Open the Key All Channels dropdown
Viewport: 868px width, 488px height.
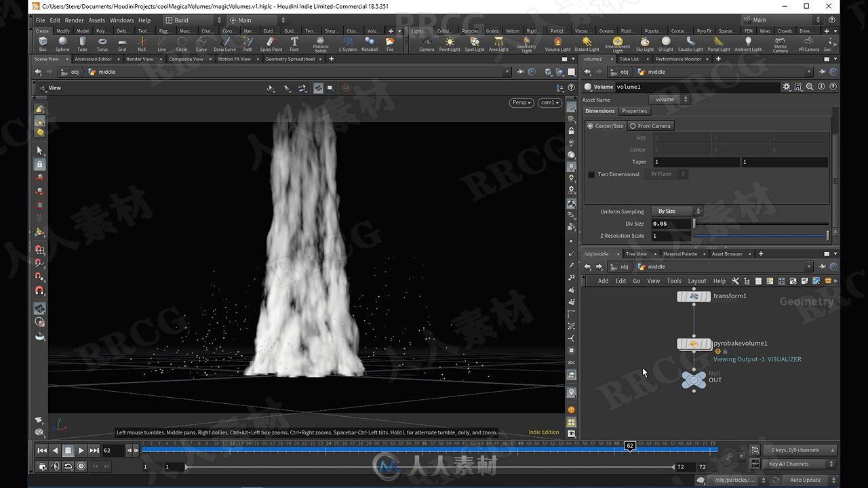[800, 464]
